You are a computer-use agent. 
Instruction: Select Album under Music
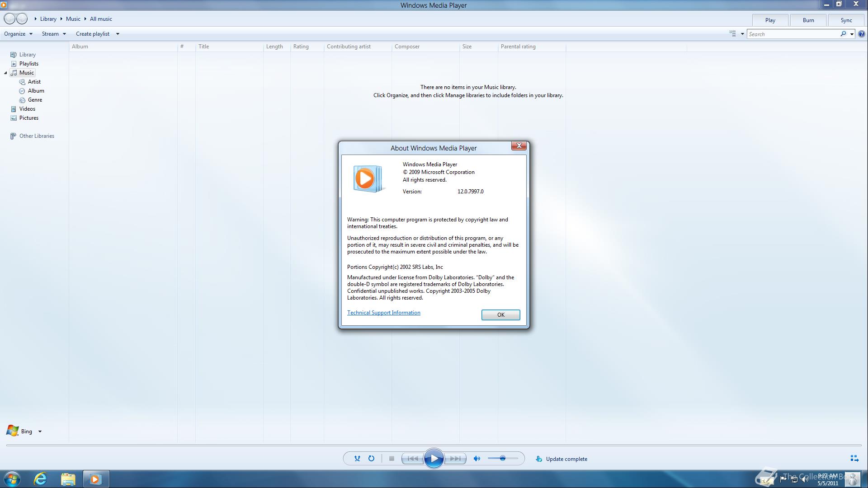pyautogui.click(x=36, y=91)
